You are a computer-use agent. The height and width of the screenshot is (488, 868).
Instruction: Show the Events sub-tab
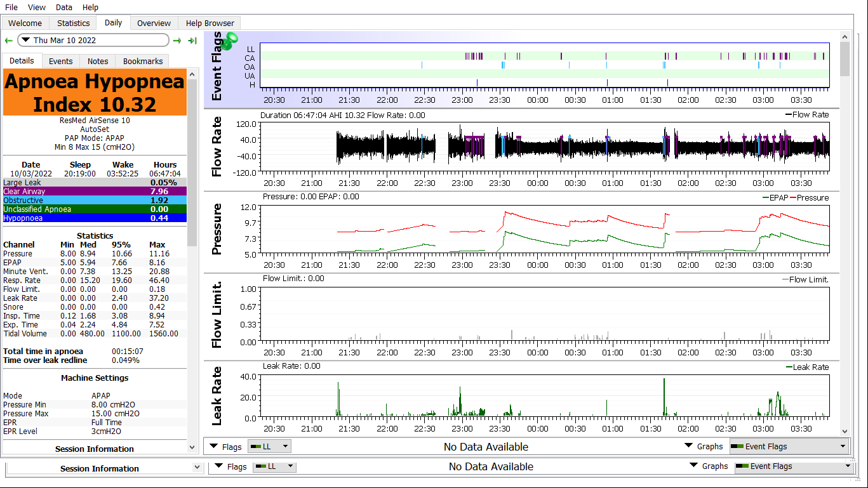click(x=61, y=62)
